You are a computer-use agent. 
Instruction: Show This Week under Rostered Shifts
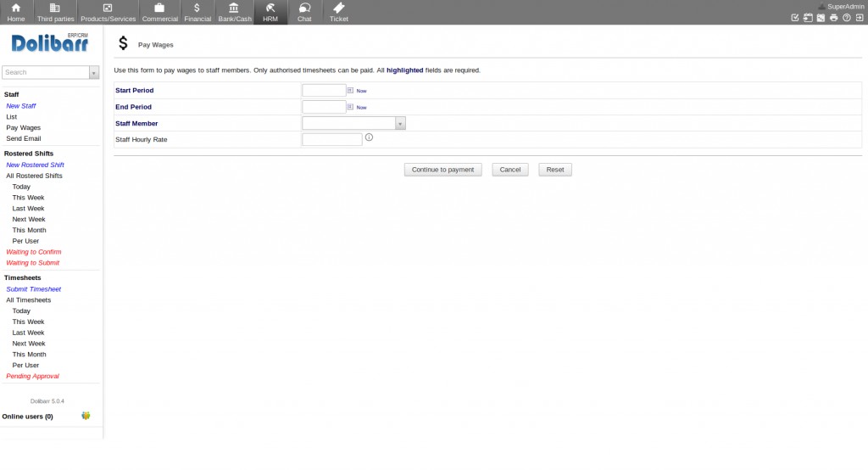tap(28, 198)
